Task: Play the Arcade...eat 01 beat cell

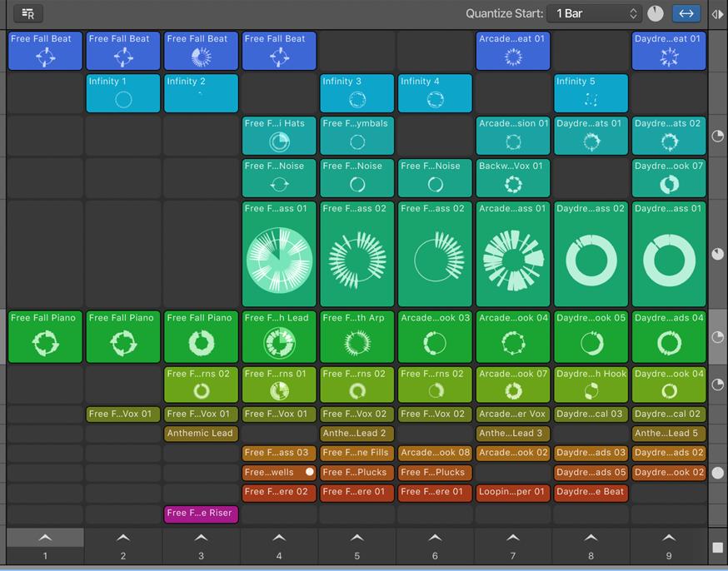Action: [x=512, y=51]
